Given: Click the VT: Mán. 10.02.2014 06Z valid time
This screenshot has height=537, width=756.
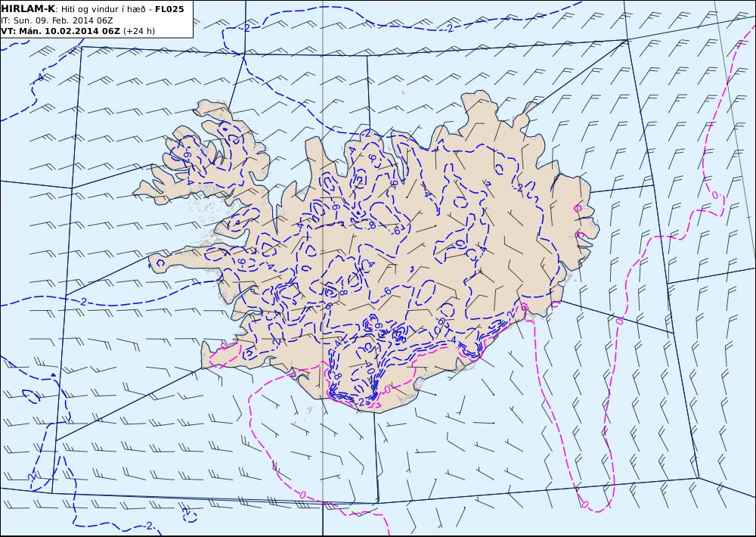Looking at the screenshot, I should [60, 31].
